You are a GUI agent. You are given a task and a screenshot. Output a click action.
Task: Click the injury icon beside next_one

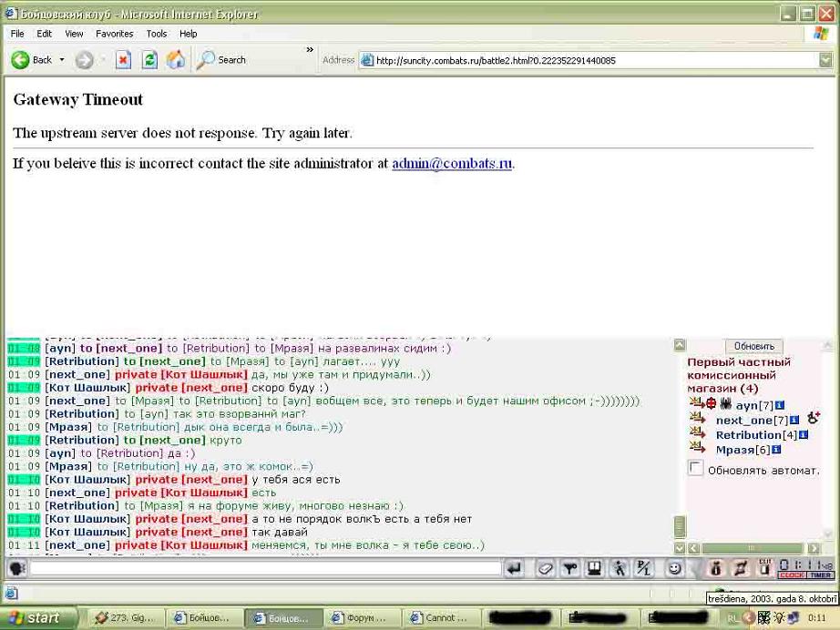pyautogui.click(x=814, y=418)
